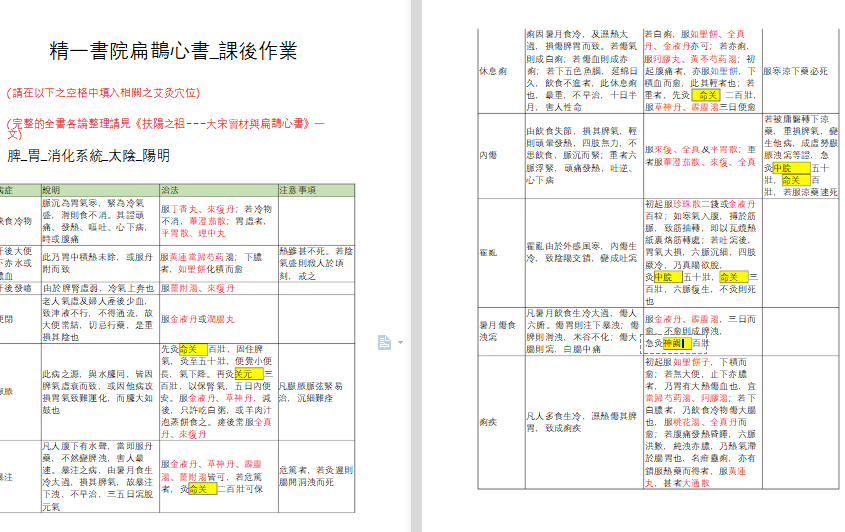Click the note 危篤者，若灸遲則腸開洞泄而死
This screenshot has width=845, height=532.
click(316, 476)
